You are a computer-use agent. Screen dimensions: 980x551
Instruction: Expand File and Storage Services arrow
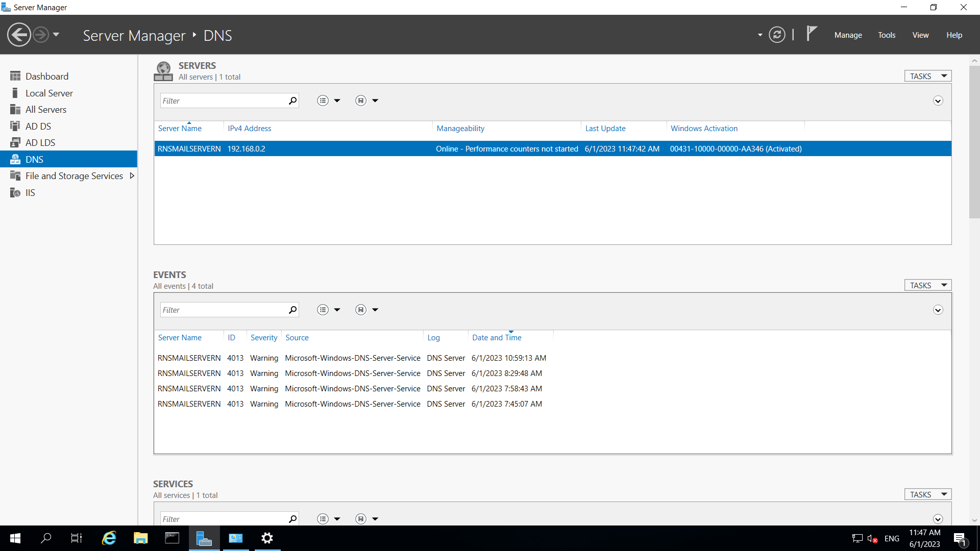(x=132, y=176)
